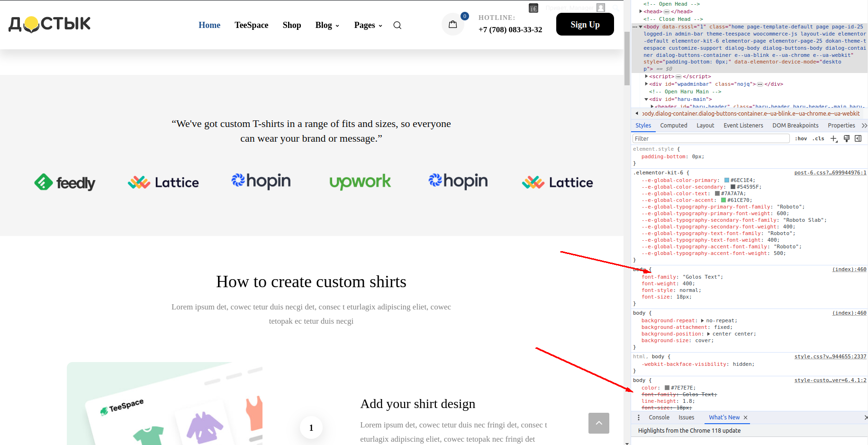Show more DevTools tabs via double chevron

(864, 126)
